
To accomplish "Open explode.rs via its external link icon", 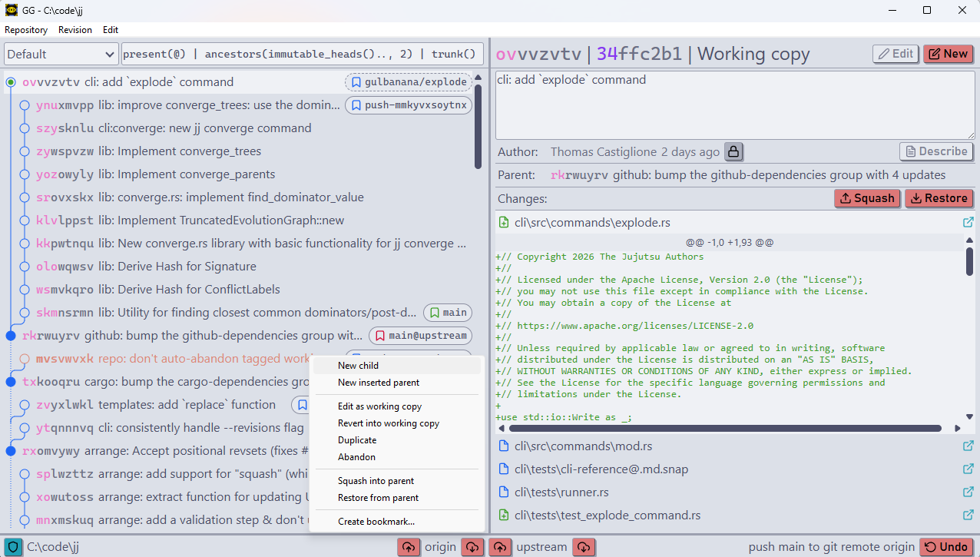I will 968,223.
